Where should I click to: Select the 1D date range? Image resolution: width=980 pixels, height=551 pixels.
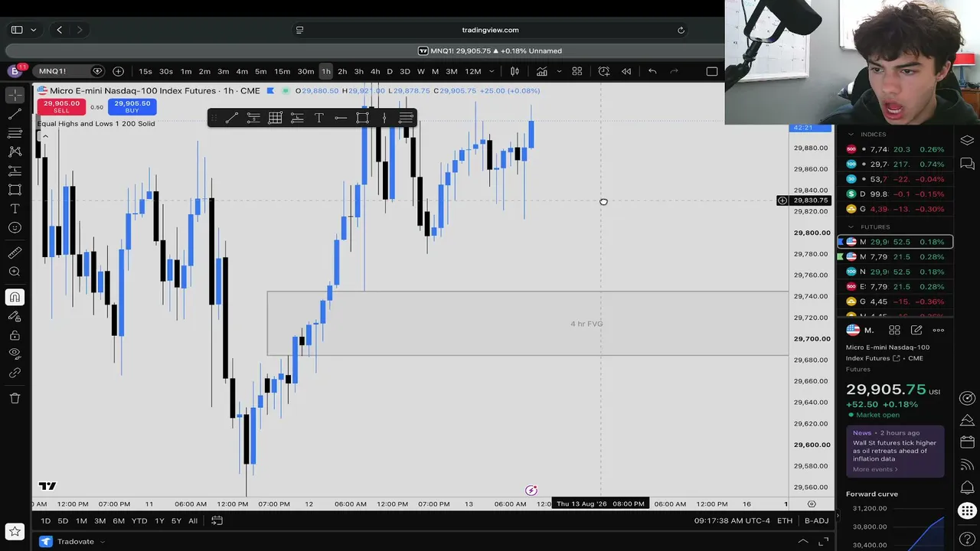click(x=45, y=521)
